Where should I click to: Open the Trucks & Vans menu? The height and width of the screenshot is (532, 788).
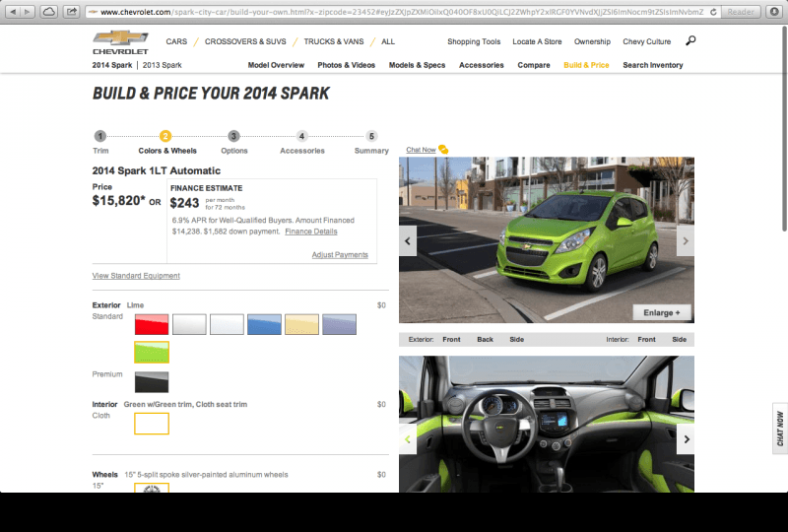[x=334, y=41]
